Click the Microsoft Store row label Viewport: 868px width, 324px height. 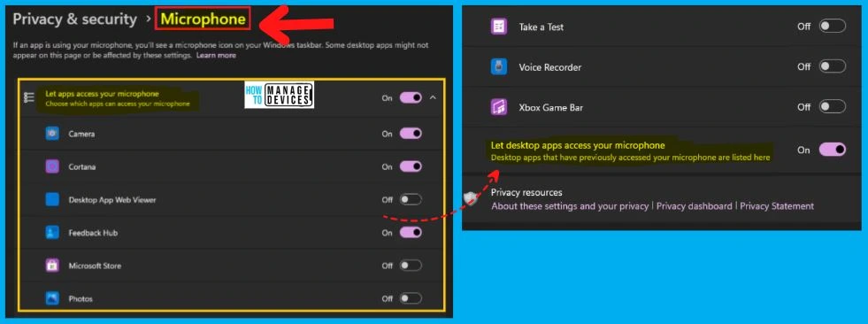95,266
